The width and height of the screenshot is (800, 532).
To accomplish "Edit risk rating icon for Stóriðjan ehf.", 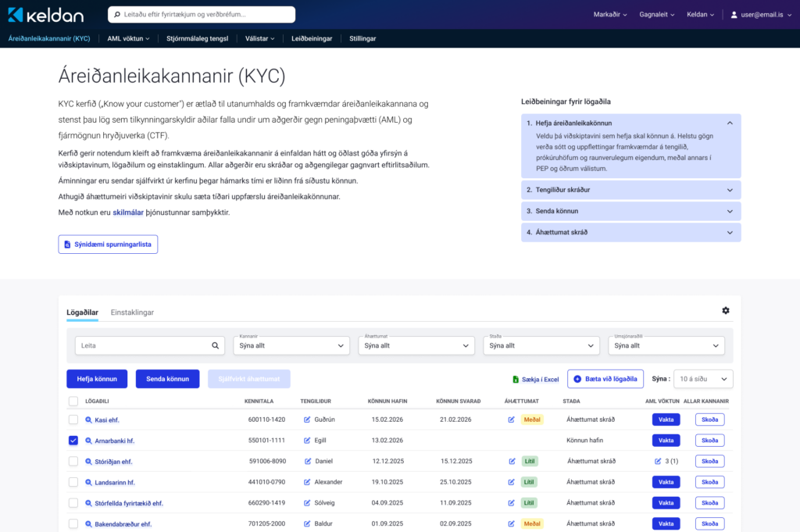I will [x=511, y=461].
